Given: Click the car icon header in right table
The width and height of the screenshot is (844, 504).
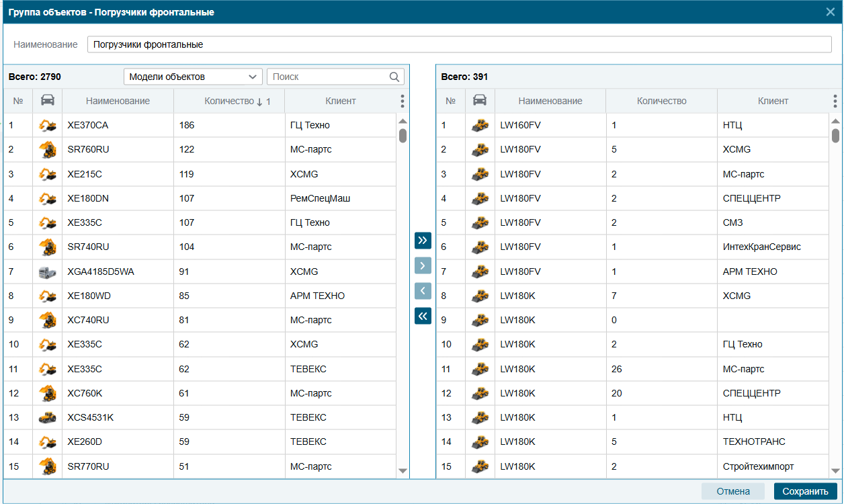Looking at the screenshot, I should pos(480,101).
